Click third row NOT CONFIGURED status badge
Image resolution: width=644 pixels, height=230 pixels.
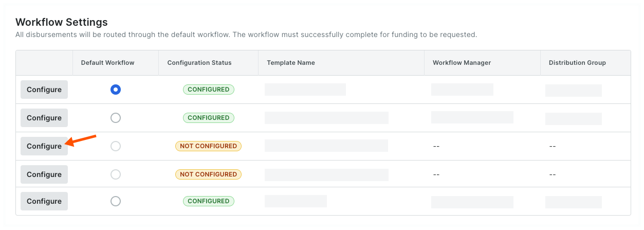coord(208,146)
